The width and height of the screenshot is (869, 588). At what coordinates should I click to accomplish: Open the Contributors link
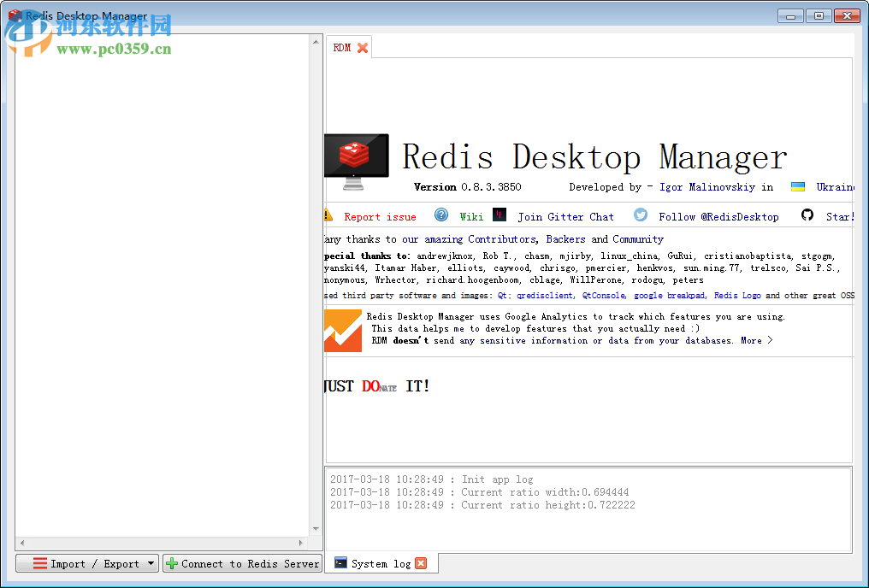[501, 239]
